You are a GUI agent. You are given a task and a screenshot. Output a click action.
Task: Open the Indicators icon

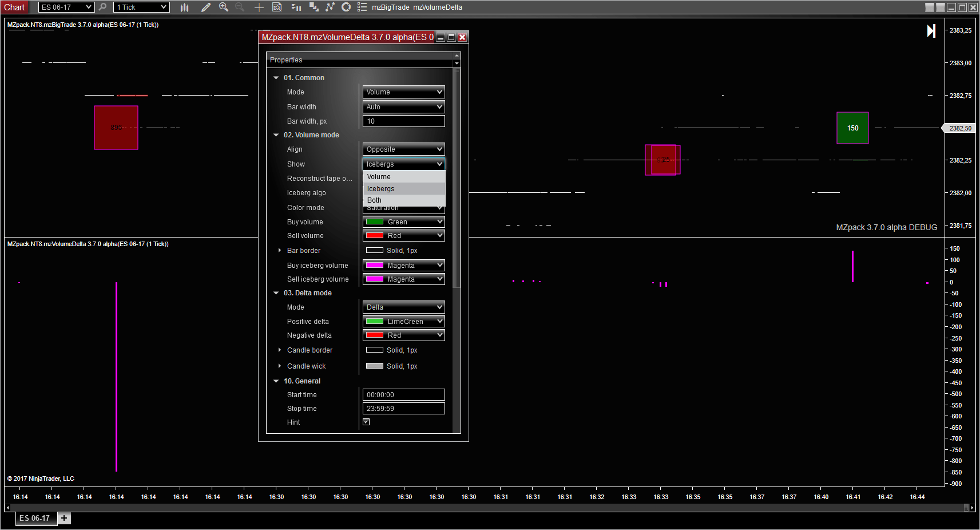coord(330,7)
